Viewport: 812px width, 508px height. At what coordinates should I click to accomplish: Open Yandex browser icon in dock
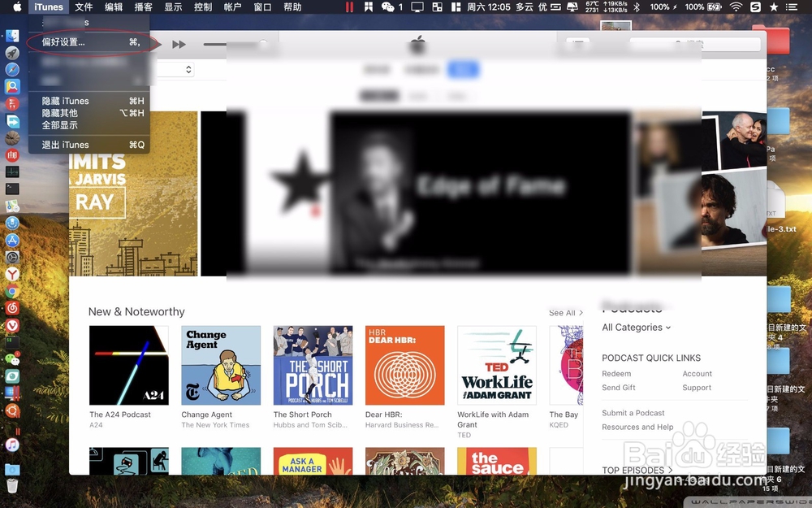tap(12, 274)
